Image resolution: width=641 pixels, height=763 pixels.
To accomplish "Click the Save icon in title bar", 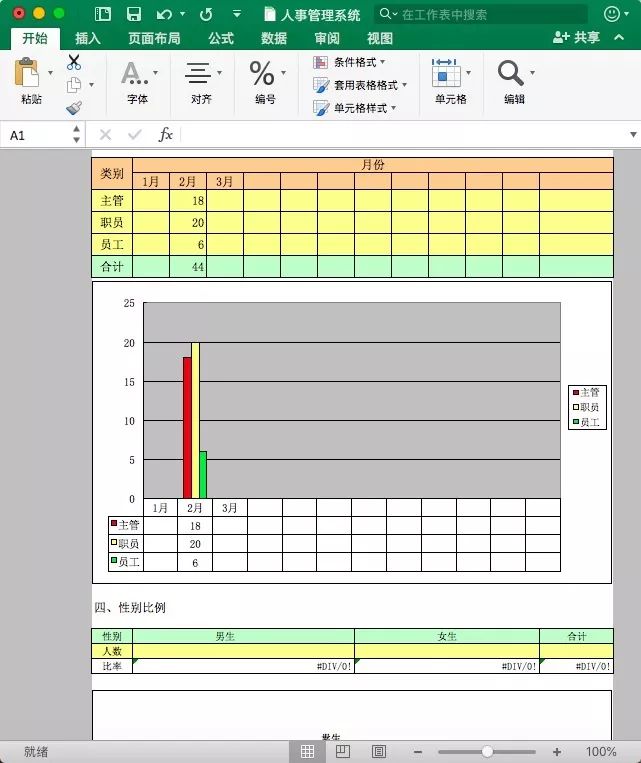I will 133,14.
